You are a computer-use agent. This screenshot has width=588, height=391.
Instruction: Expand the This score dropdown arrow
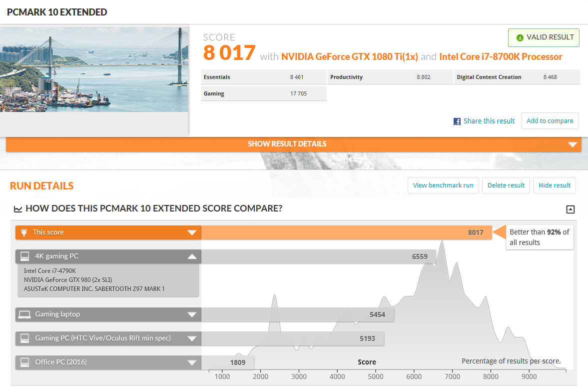click(192, 232)
